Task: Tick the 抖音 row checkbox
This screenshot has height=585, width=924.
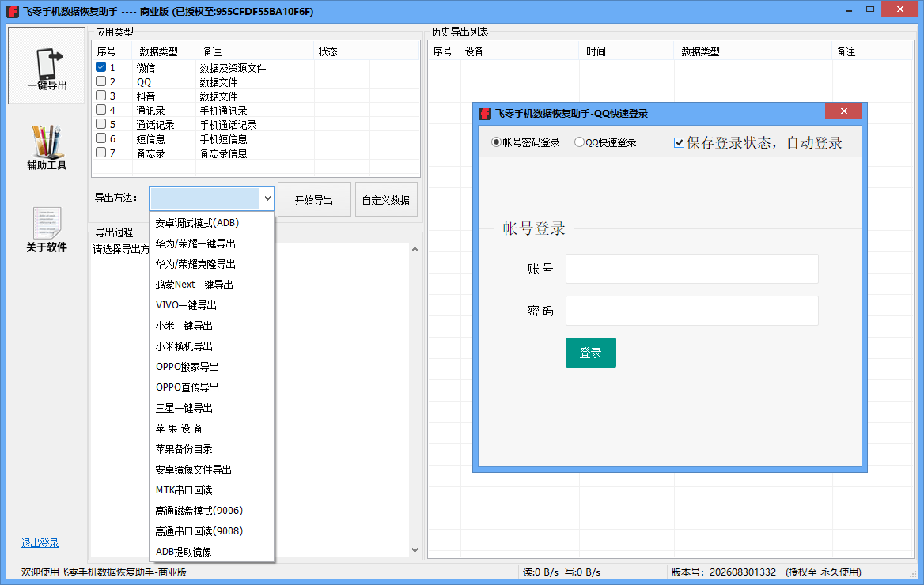Action: click(x=100, y=96)
